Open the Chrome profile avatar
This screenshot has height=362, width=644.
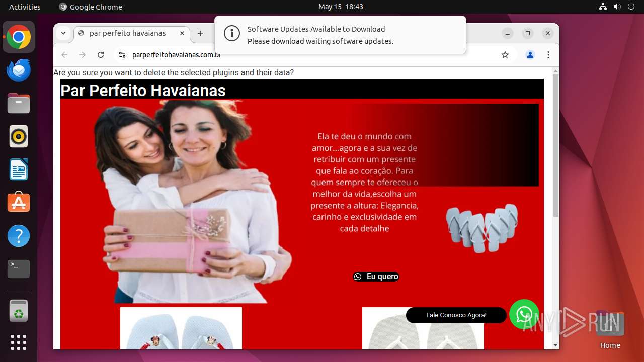click(x=530, y=55)
